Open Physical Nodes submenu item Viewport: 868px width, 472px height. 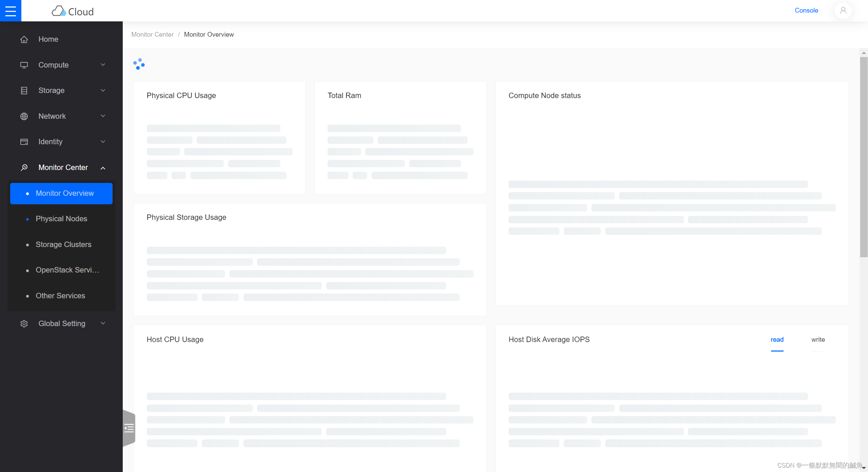(61, 219)
